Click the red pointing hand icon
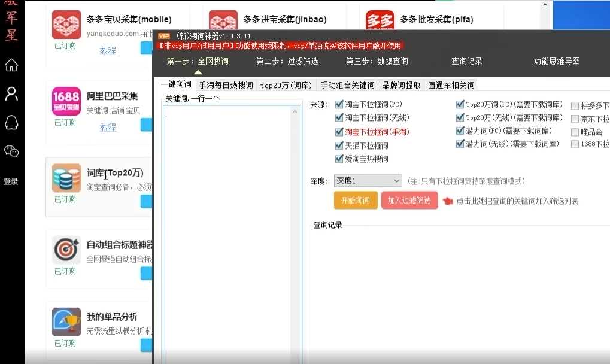The image size is (610, 364). [448, 201]
